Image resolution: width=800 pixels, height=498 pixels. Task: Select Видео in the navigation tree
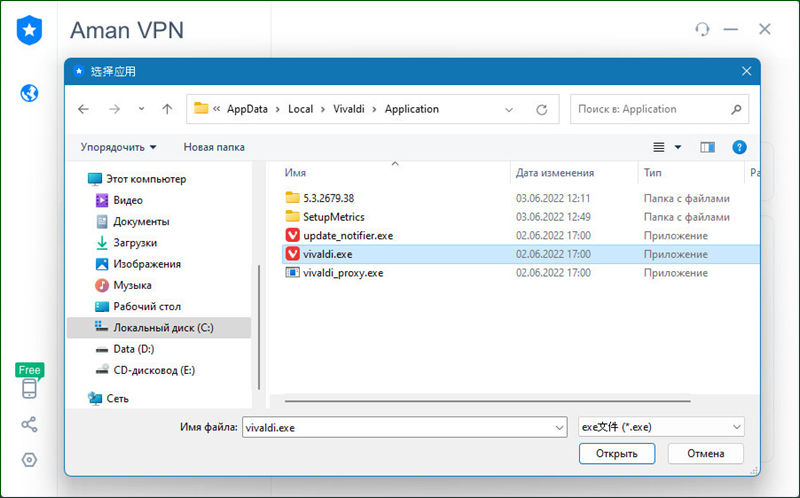click(128, 200)
